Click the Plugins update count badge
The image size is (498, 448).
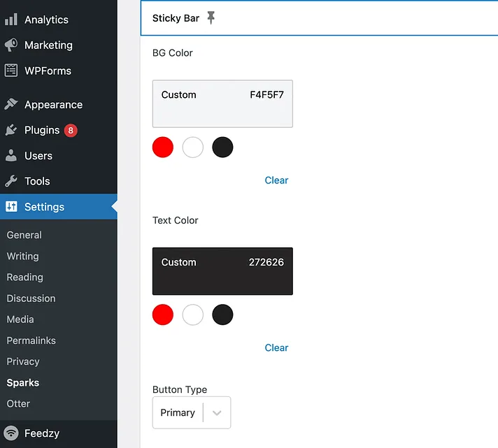tap(71, 131)
